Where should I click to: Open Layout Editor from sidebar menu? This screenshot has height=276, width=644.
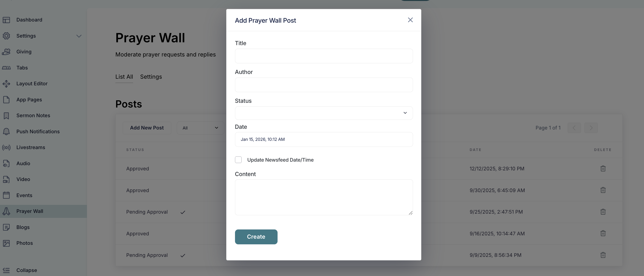pos(32,84)
